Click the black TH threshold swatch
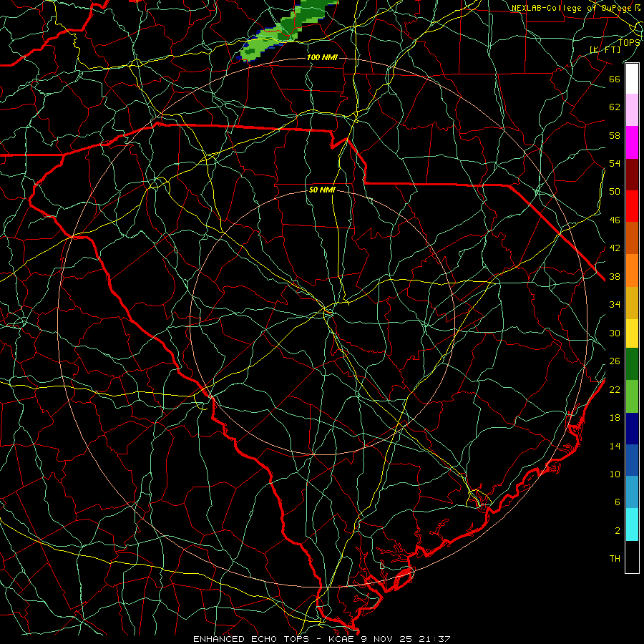 tap(632, 557)
